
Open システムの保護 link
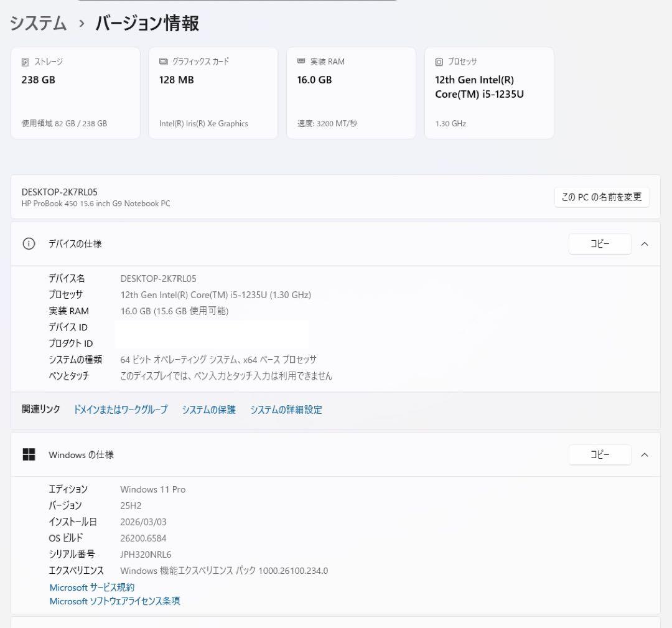[x=208, y=410]
